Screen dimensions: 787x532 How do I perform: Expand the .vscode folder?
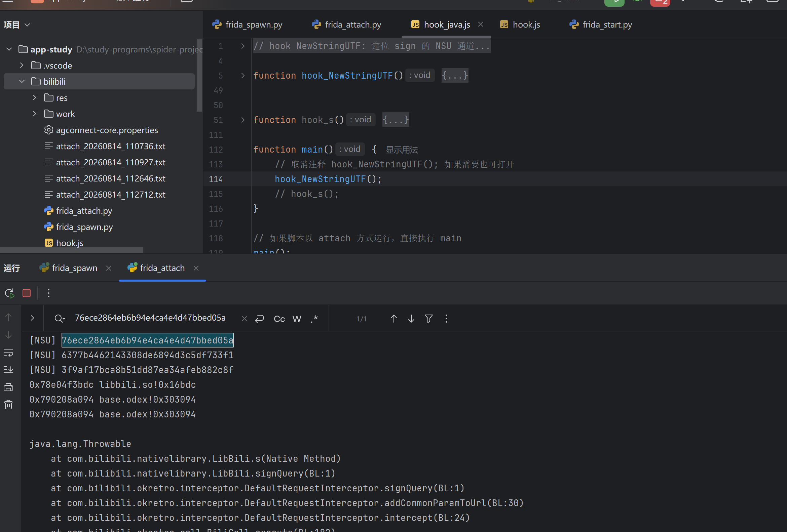coord(22,65)
